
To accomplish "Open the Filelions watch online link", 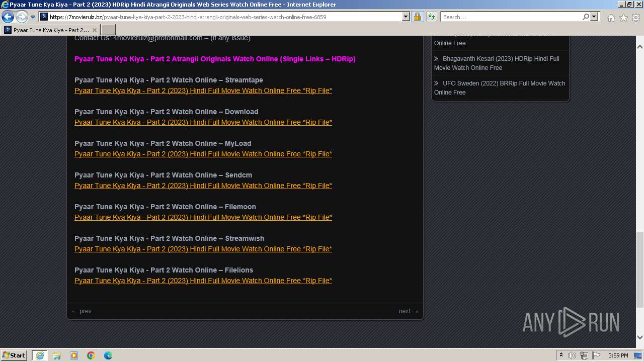I will click(203, 281).
